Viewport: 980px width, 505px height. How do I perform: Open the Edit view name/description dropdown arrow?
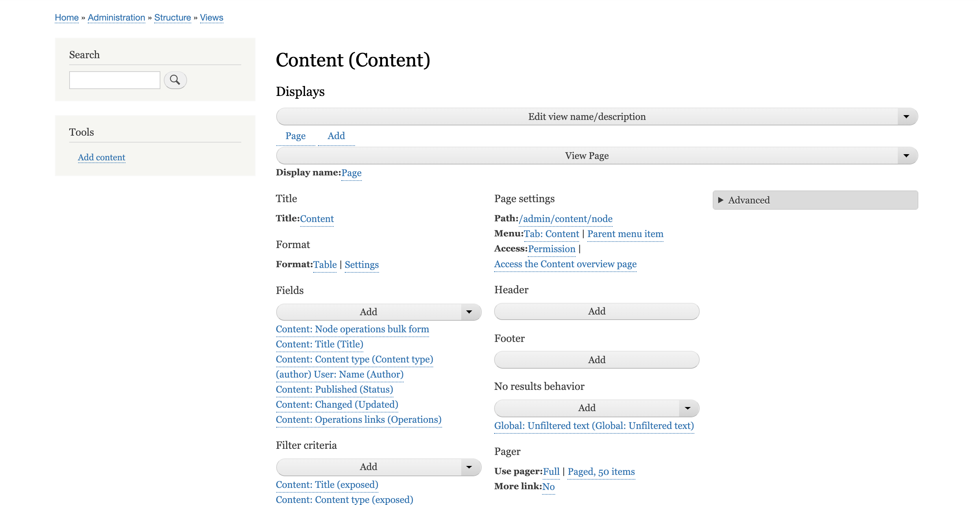click(x=907, y=116)
